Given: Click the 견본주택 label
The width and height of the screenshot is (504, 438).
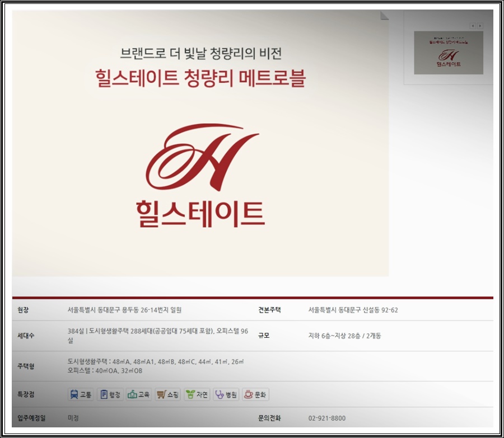Looking at the screenshot, I should click(269, 310).
